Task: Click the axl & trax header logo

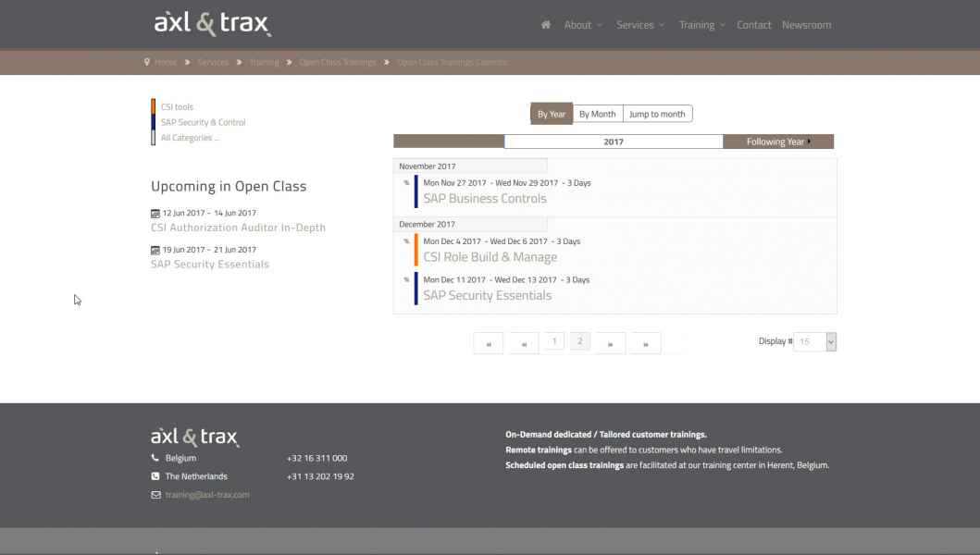Action: (213, 24)
